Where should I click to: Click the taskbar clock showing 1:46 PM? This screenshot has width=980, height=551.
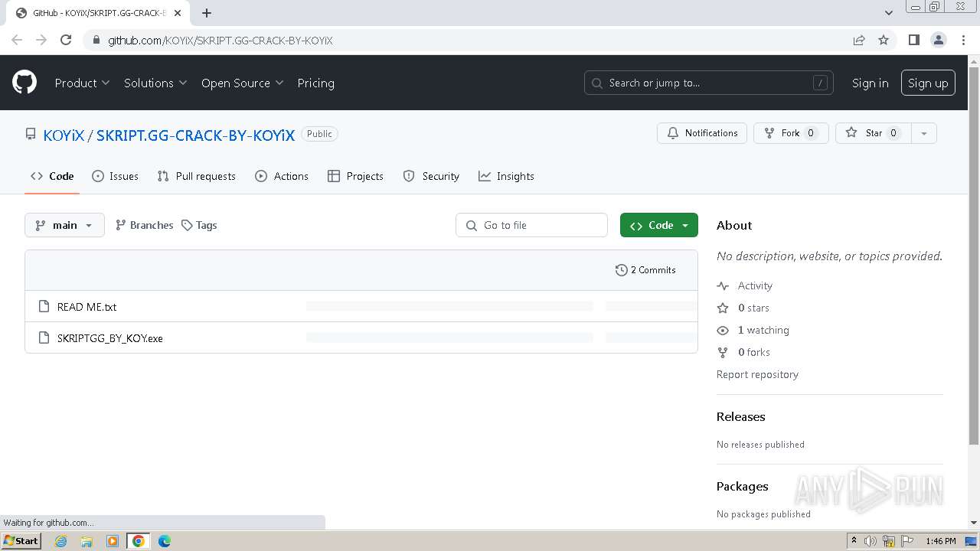click(941, 541)
